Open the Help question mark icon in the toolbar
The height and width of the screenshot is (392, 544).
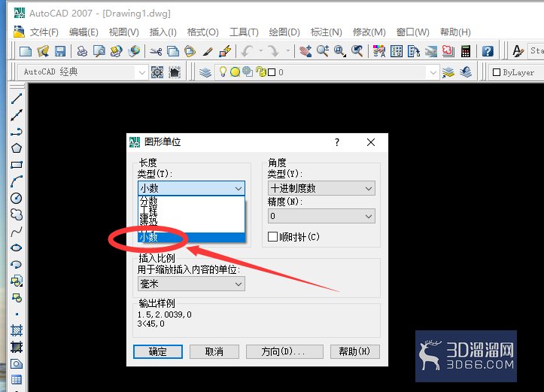click(488, 51)
